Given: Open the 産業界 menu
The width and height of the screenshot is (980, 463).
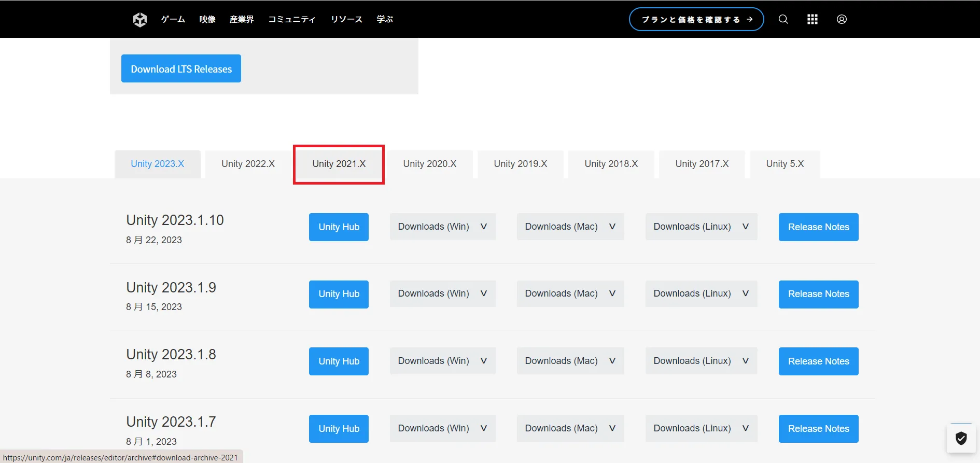Looking at the screenshot, I should click(x=242, y=19).
